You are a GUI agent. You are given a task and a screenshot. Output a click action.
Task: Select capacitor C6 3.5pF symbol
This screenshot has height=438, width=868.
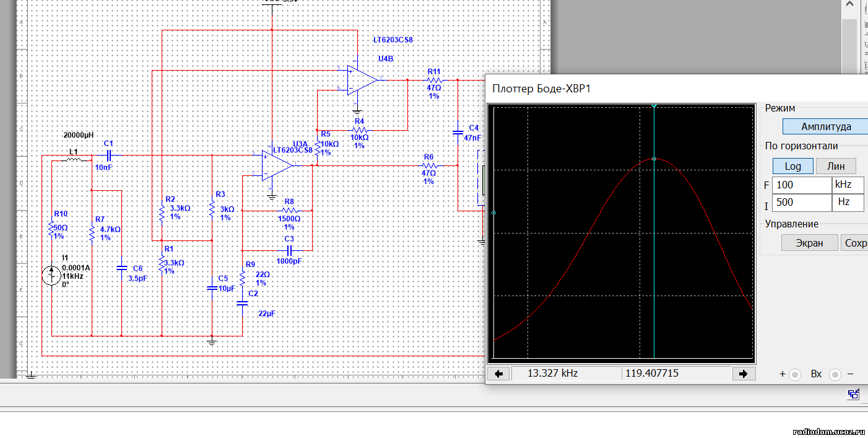121,268
